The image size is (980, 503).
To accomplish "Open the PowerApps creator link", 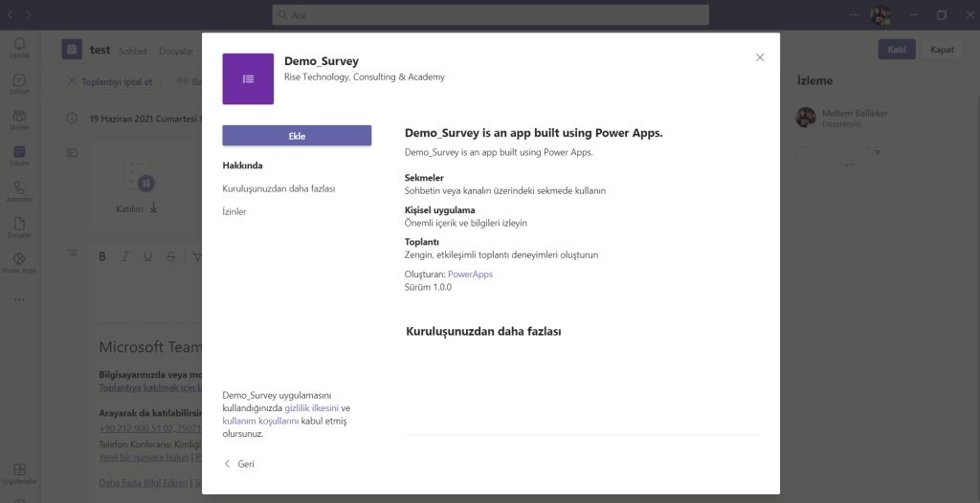I will (x=470, y=274).
